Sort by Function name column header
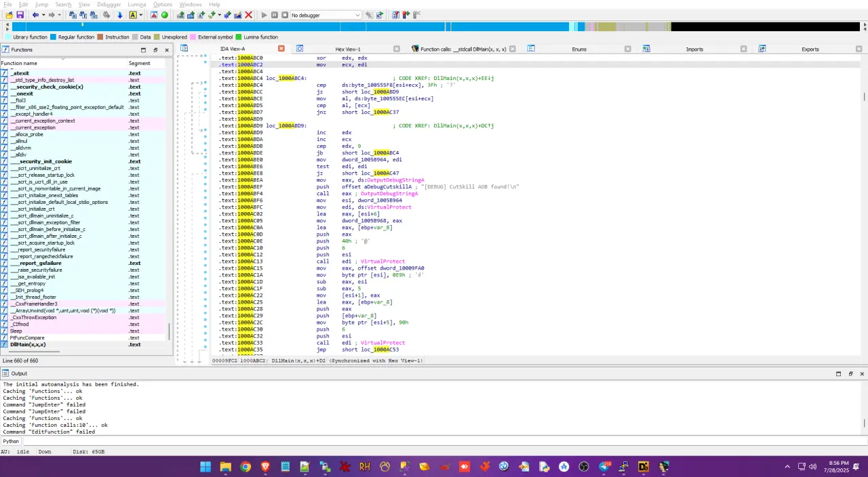Screen dimensions: 868x477 click(x=64, y=63)
